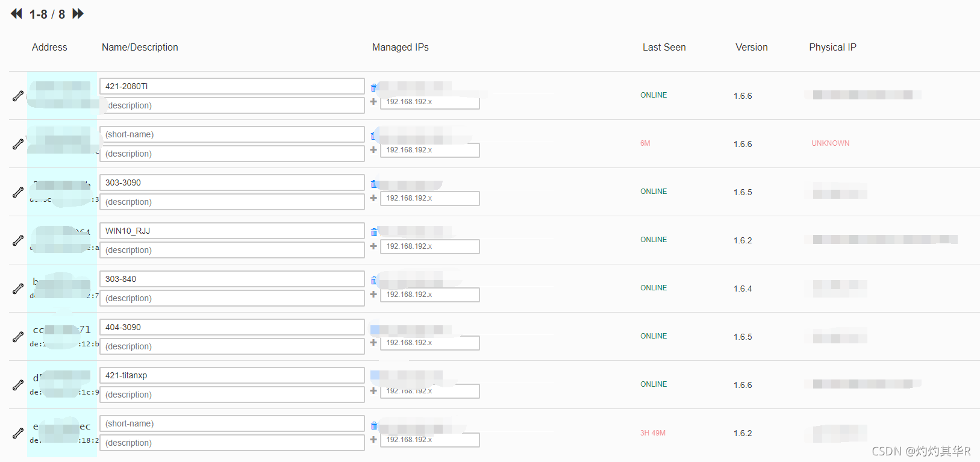
Task: Go to previous page of members
Action: (x=16, y=14)
